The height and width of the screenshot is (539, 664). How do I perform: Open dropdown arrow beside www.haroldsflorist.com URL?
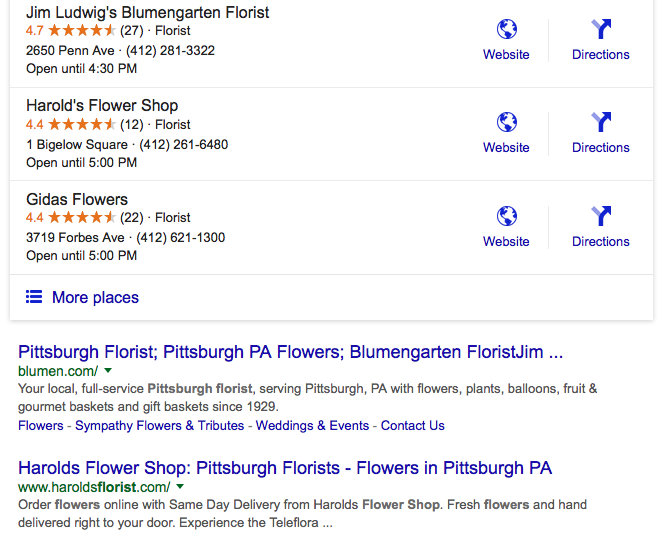[178, 487]
